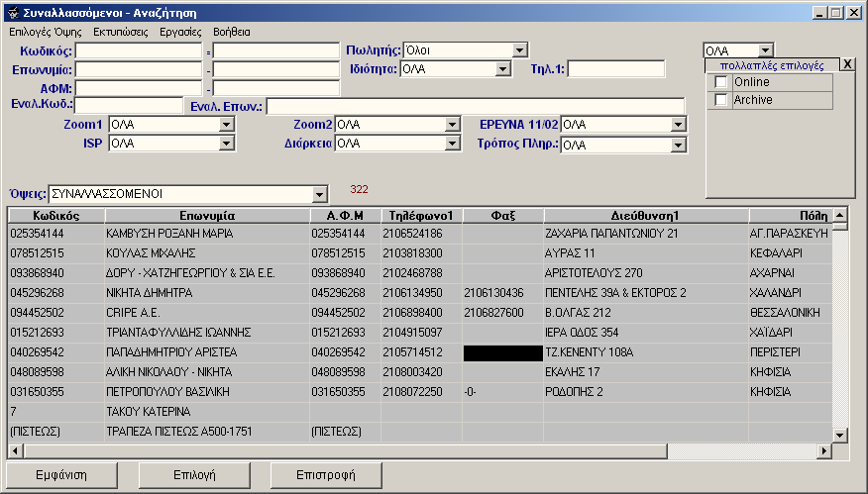The image size is (868, 494).
Task: Expand the Πωλητής dropdown
Action: click(520, 50)
